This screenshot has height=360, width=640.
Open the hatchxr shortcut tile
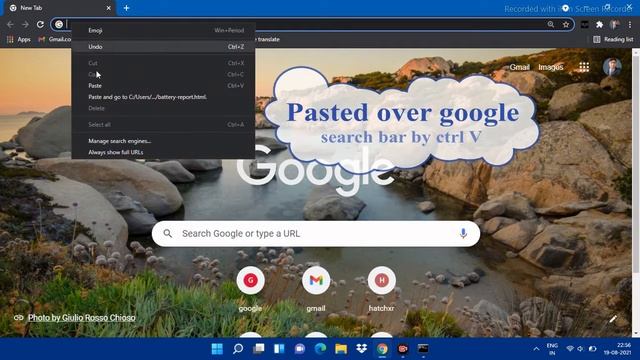click(x=381, y=288)
